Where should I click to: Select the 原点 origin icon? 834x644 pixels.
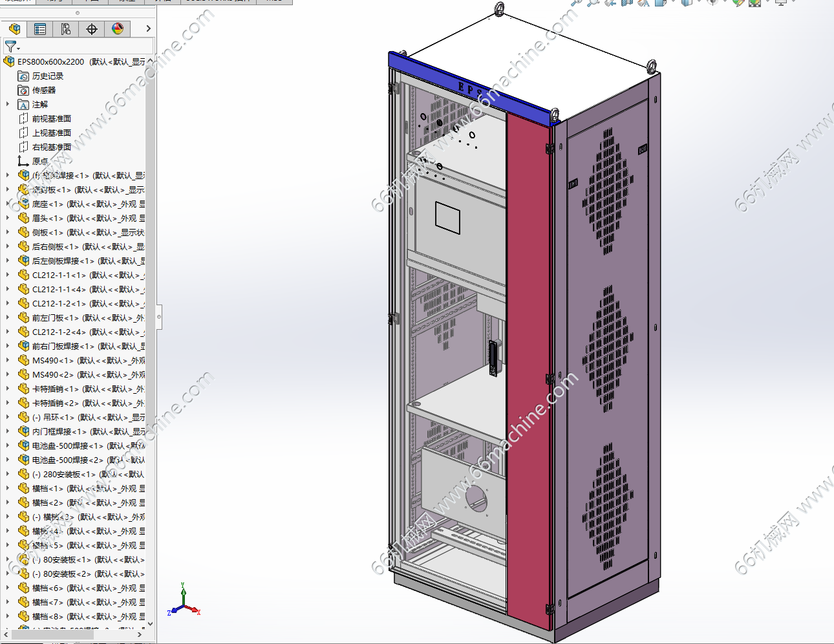(x=23, y=161)
